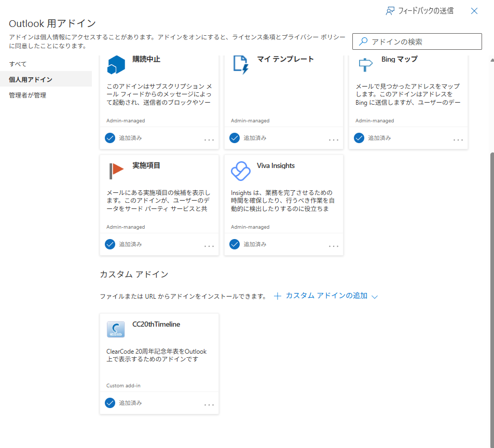Screen dimensions: 494x448
Task: Toggle the 追加済み checkmark for マイ テンプレート
Action: (x=235, y=138)
